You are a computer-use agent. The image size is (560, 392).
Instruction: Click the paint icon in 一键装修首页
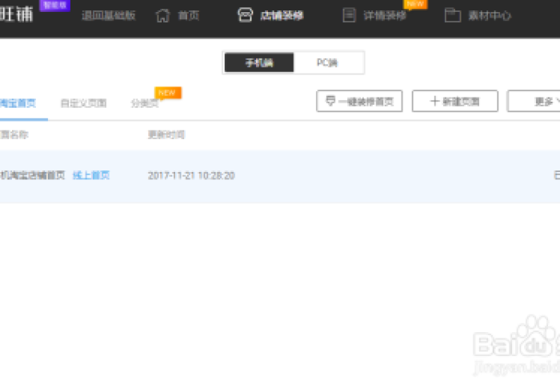coord(330,102)
